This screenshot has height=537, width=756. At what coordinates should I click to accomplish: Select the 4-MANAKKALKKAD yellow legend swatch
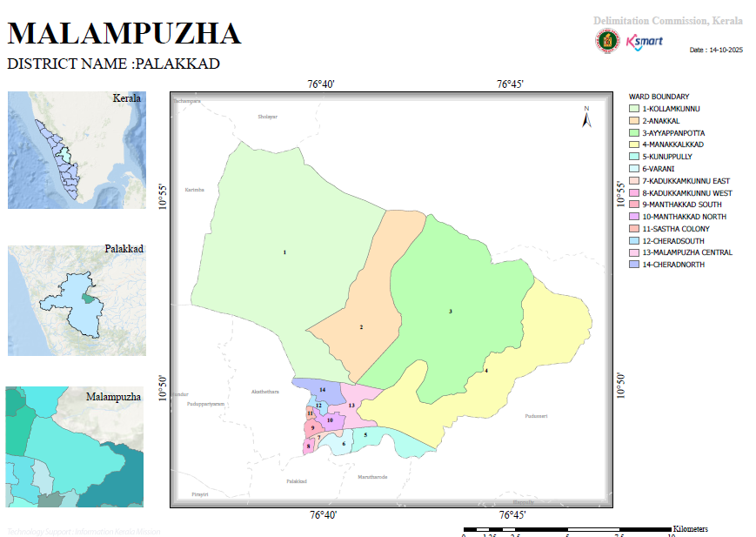(x=634, y=144)
